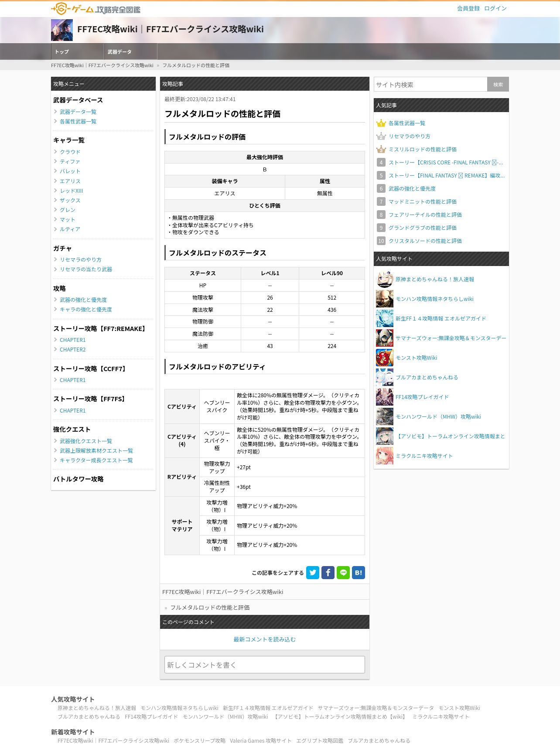Select ザックス in character list
The width and height of the screenshot is (560, 744).
(x=70, y=200)
